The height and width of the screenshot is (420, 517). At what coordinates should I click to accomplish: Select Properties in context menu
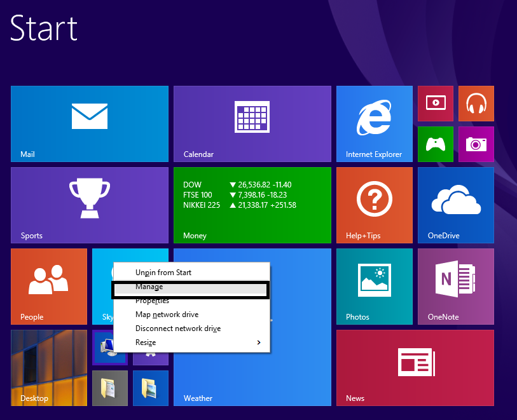(191, 301)
